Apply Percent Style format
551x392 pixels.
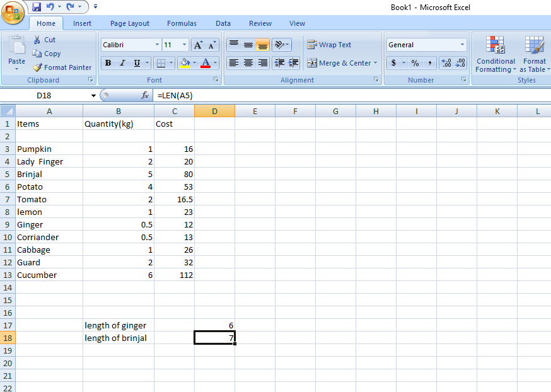(x=415, y=63)
